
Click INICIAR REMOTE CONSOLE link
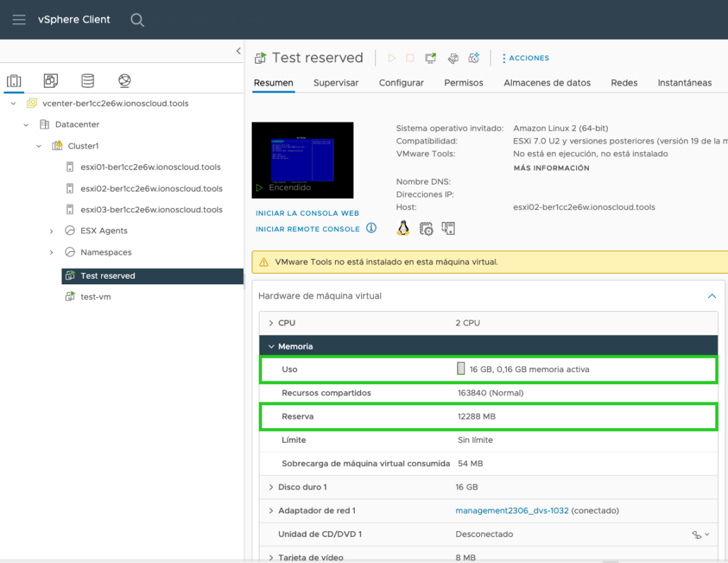pyautogui.click(x=307, y=229)
